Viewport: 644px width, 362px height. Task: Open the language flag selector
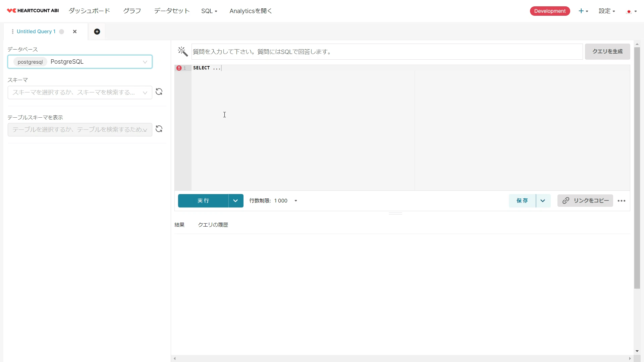coord(631,11)
